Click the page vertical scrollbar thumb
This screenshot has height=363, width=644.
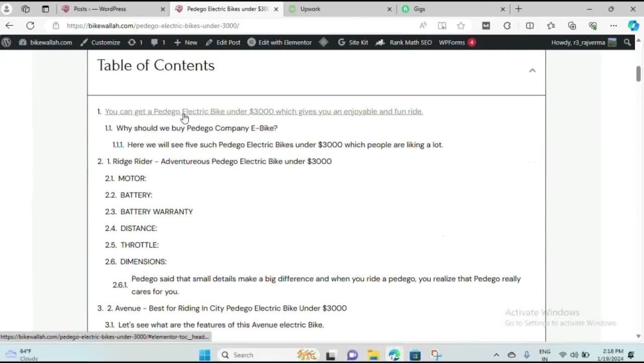coord(638,74)
